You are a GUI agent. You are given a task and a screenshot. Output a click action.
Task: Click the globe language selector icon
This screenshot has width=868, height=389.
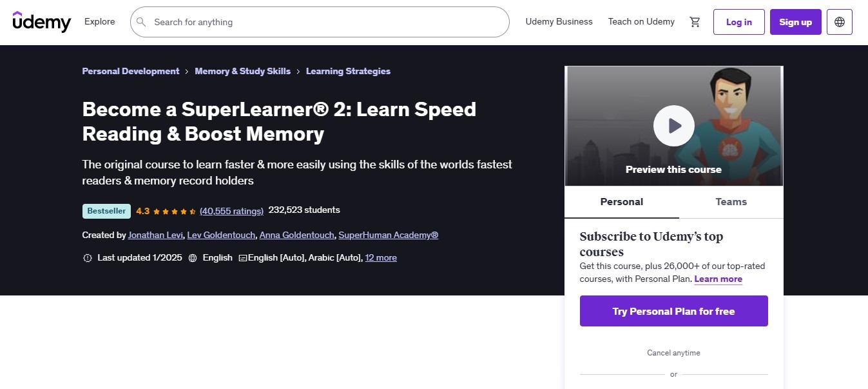pos(839,21)
